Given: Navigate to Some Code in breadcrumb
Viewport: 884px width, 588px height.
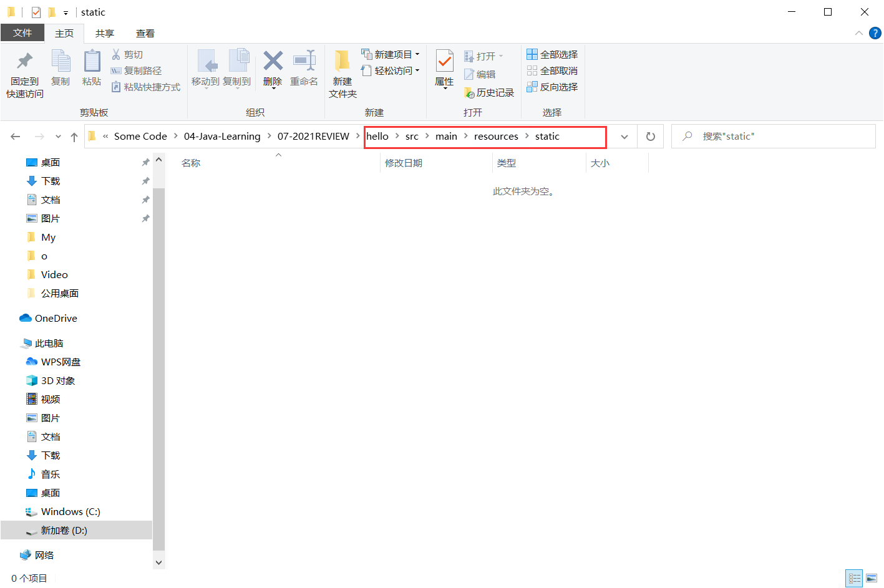Looking at the screenshot, I should click(x=140, y=137).
